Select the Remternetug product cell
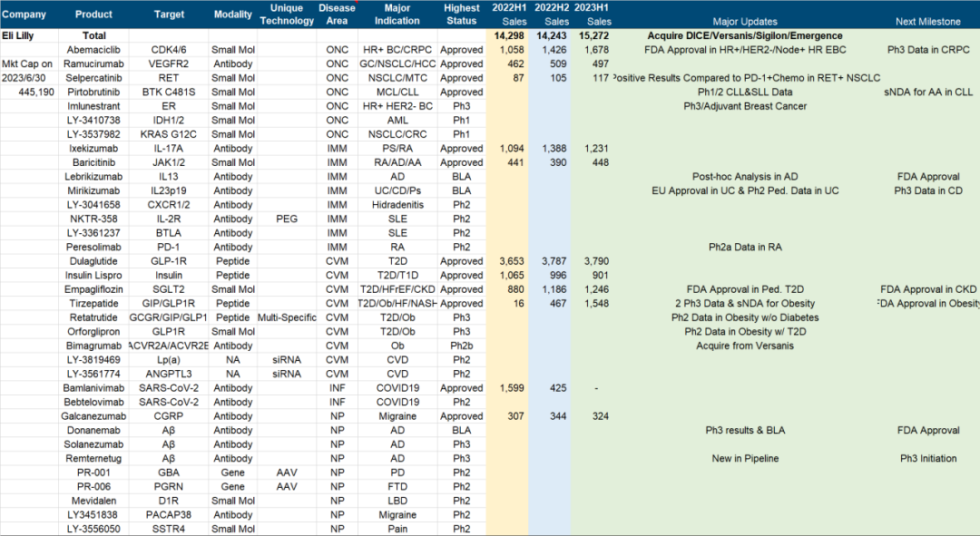This screenshot has width=980, height=536. pos(93,459)
